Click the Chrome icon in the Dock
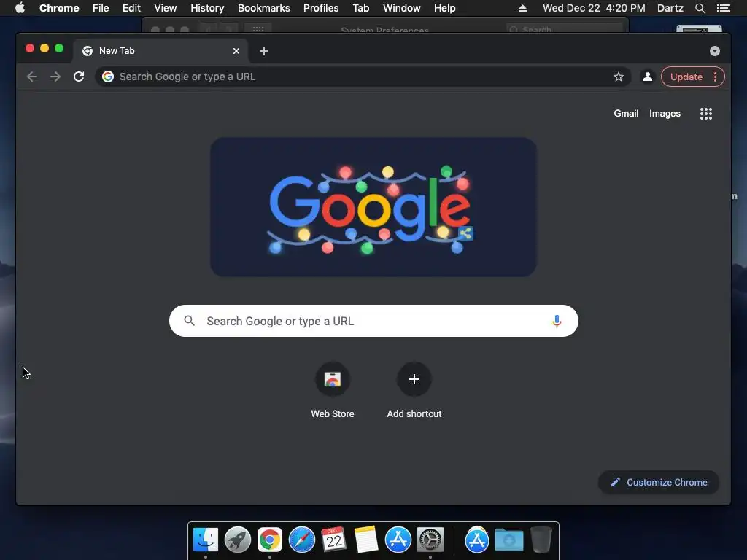The width and height of the screenshot is (747, 560). 270,540
